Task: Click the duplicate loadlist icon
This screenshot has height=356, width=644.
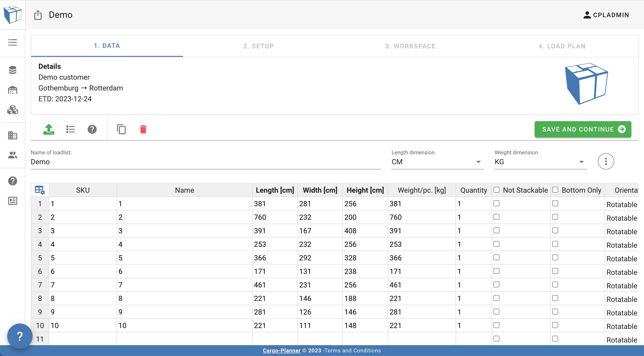Action: tap(121, 129)
